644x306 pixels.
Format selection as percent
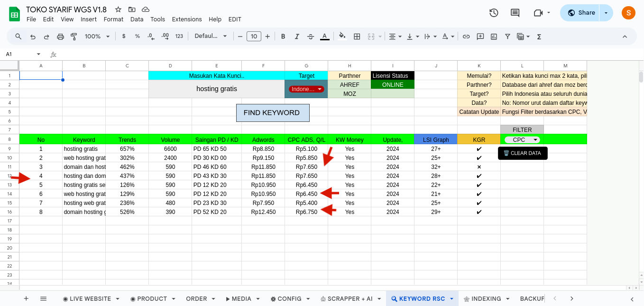[x=138, y=36]
